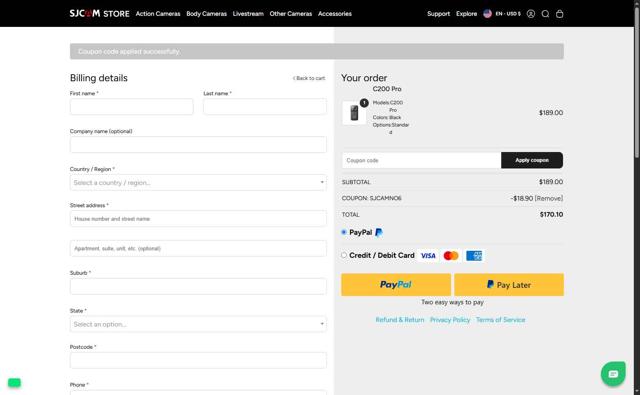This screenshot has height=395, width=640.
Task: Click the Pay Later button
Action: pos(509,284)
